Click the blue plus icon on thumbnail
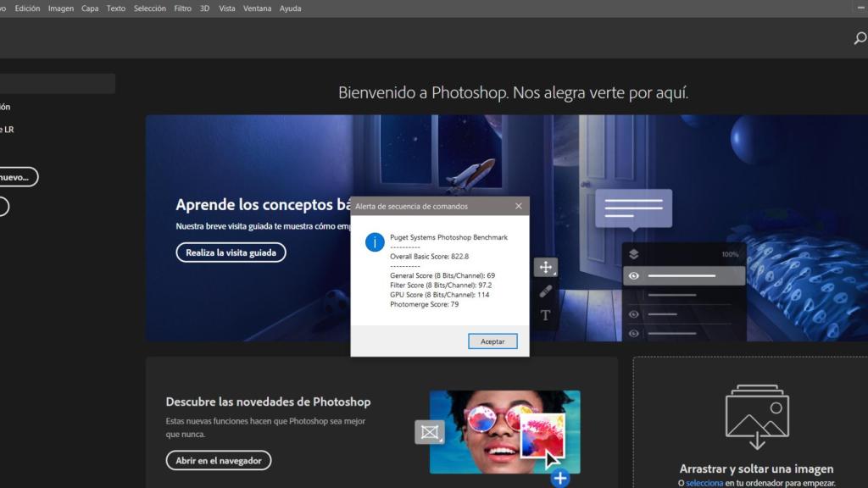Image resolution: width=868 pixels, height=488 pixels. point(559,479)
